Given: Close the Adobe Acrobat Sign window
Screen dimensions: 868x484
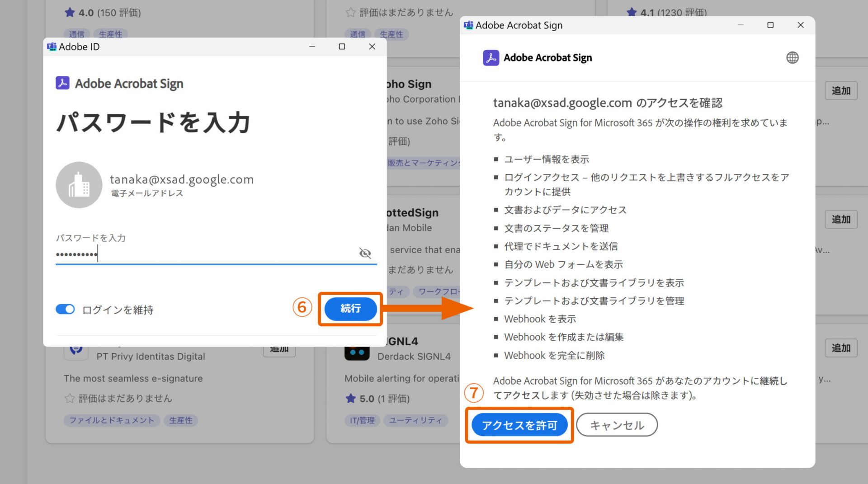Looking at the screenshot, I should coord(801,25).
